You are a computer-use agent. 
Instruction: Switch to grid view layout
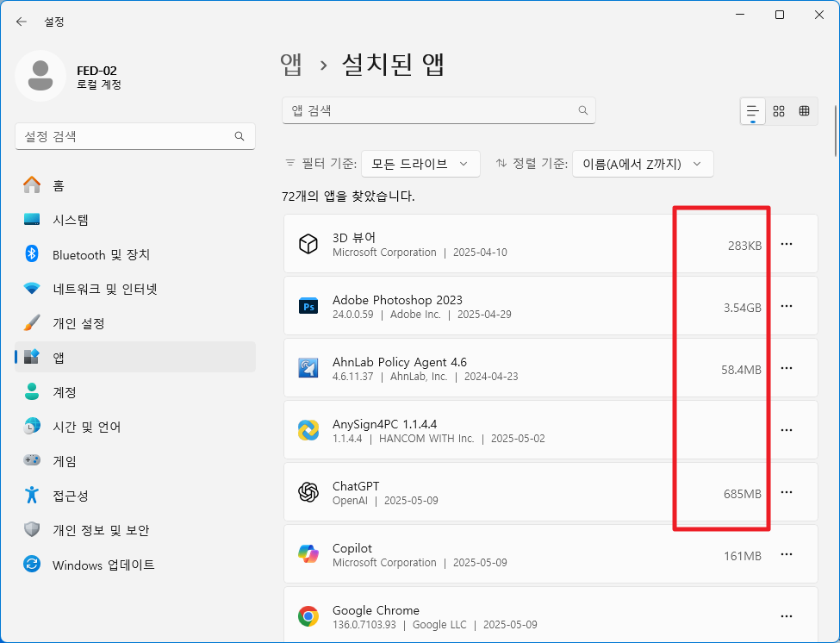pyautogui.click(x=779, y=111)
